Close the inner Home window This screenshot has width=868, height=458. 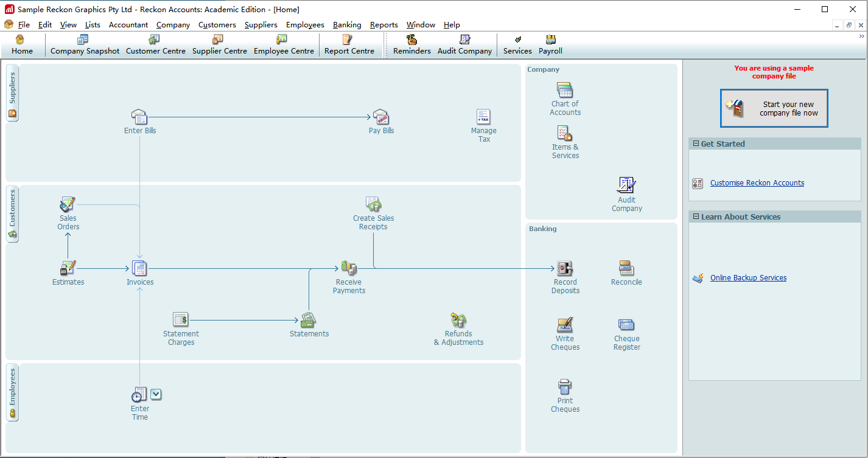click(x=860, y=25)
